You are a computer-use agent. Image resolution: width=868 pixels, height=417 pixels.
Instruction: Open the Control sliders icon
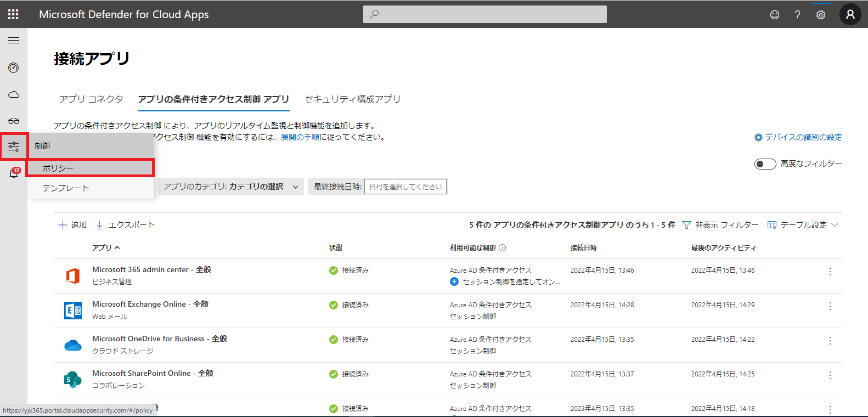pyautogui.click(x=14, y=146)
